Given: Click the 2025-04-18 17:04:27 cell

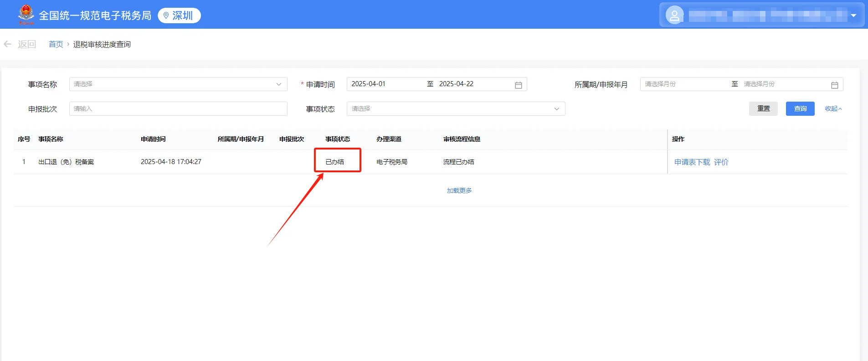Looking at the screenshot, I should point(171,162).
